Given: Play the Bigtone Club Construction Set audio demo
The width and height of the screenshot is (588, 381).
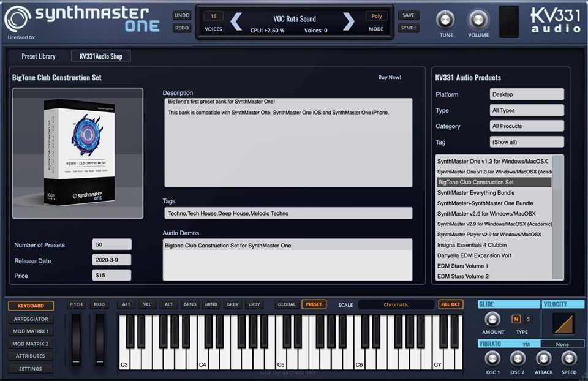Looking at the screenshot, I should (287, 245).
